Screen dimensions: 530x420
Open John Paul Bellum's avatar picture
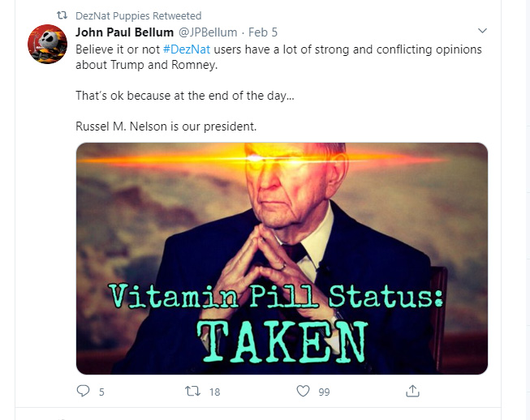[48, 45]
